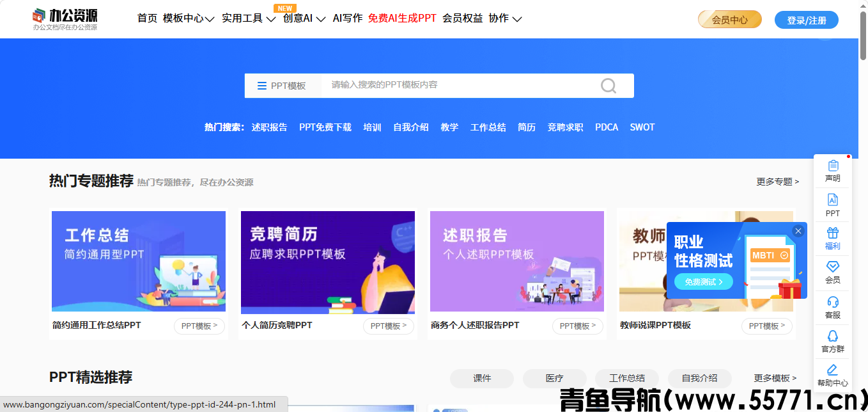
Task: Click PPT模板 button under 简约通用工作总结PPT
Action: tap(199, 326)
